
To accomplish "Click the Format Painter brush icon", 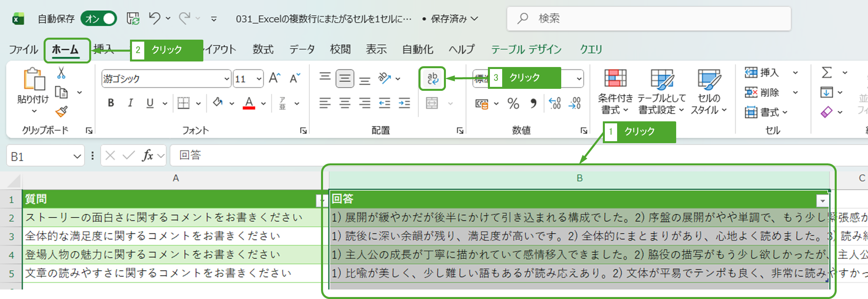I will coord(61,112).
